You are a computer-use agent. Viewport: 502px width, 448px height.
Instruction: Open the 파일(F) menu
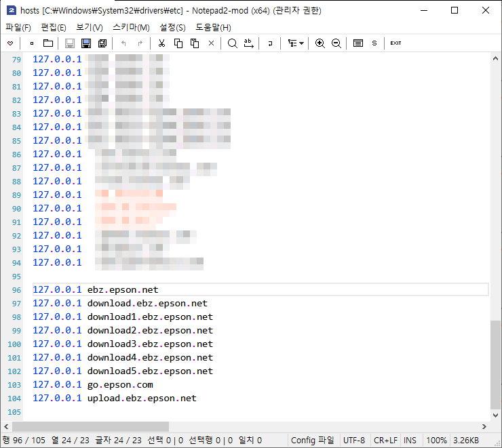coord(18,28)
